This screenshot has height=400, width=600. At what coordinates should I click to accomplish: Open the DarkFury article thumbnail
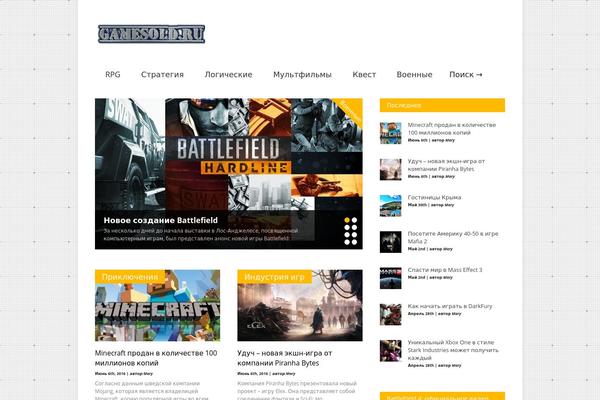coord(391,315)
